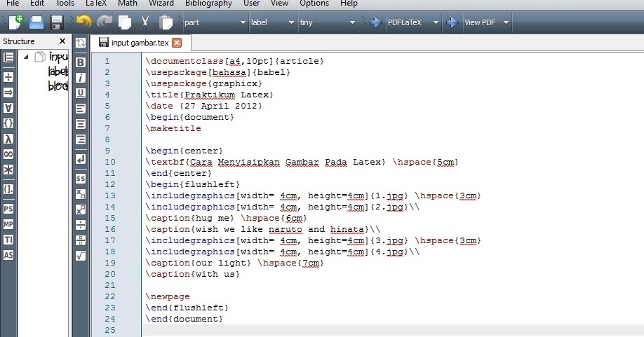Open the part sectioning dropdown

pos(215,22)
